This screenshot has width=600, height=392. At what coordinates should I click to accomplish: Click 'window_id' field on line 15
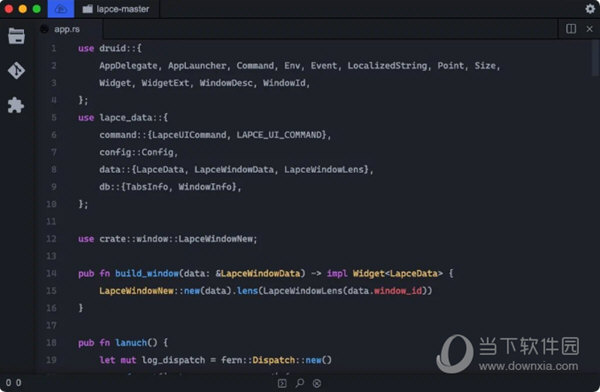tap(398, 291)
